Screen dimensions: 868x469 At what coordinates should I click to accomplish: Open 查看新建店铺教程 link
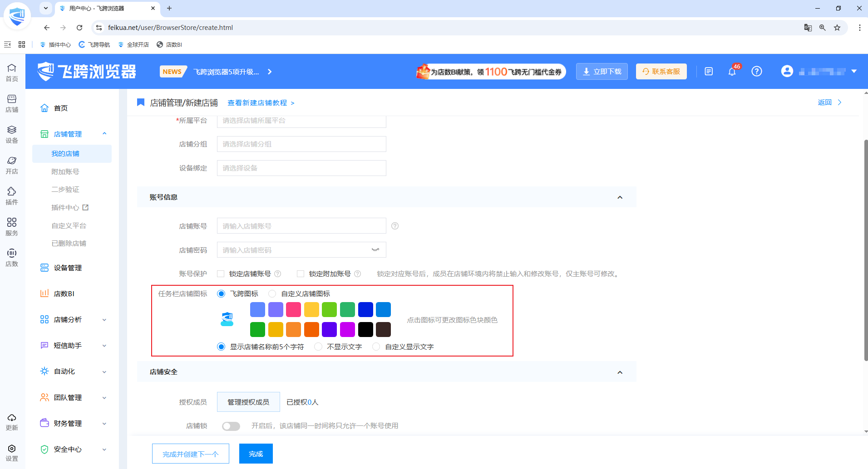[261, 103]
